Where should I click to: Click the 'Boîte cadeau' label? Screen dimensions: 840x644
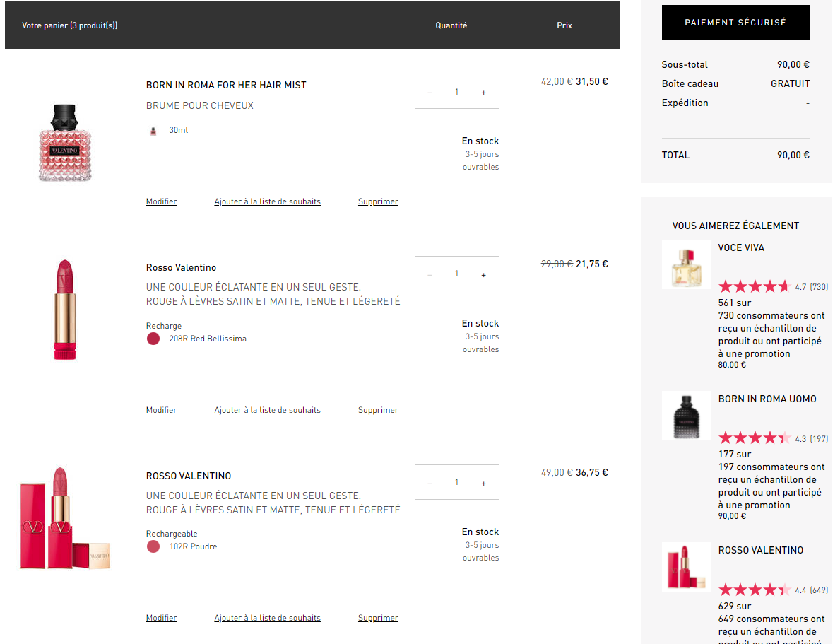(690, 83)
